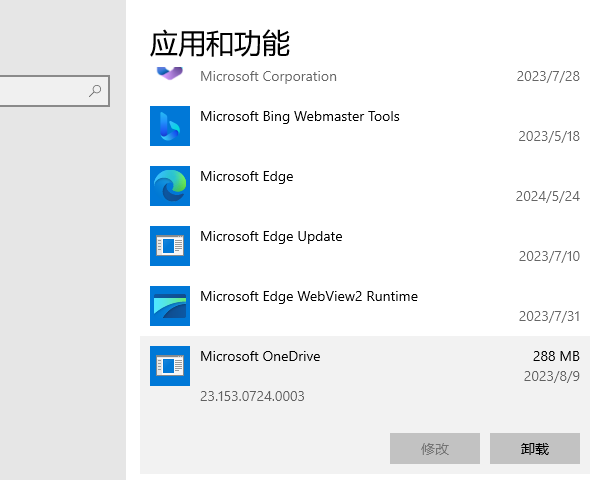Click the 2024/5/24 date for Edge

[x=548, y=196]
